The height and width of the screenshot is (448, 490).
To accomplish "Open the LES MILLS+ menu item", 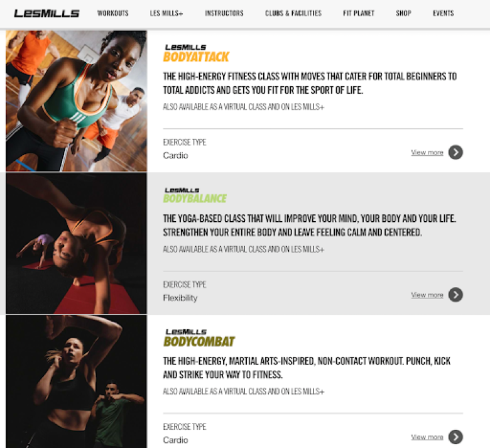I will (x=166, y=13).
